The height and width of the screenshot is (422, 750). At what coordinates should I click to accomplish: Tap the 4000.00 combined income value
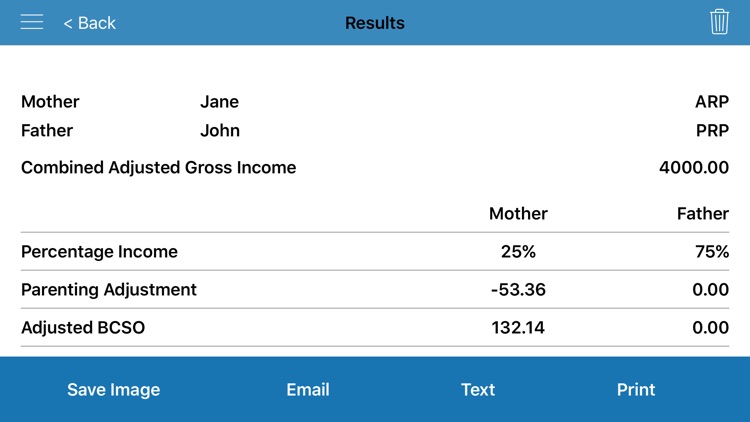coord(694,167)
